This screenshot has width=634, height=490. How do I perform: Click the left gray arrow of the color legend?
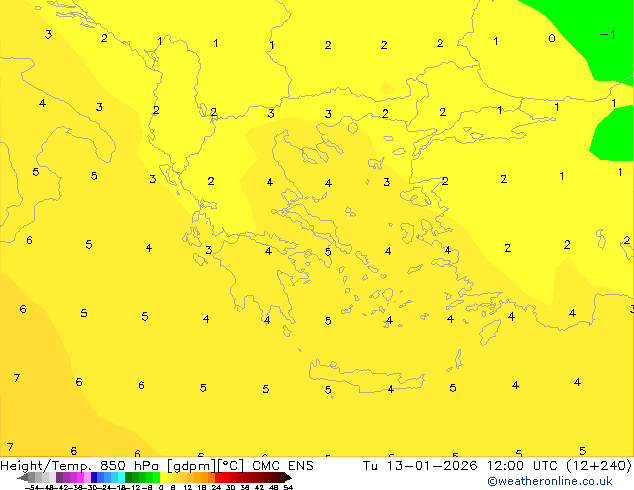24,478
